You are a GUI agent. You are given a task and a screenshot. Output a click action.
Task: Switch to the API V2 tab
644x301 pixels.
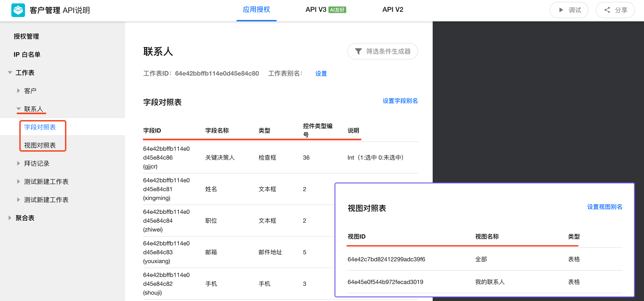coord(392,10)
